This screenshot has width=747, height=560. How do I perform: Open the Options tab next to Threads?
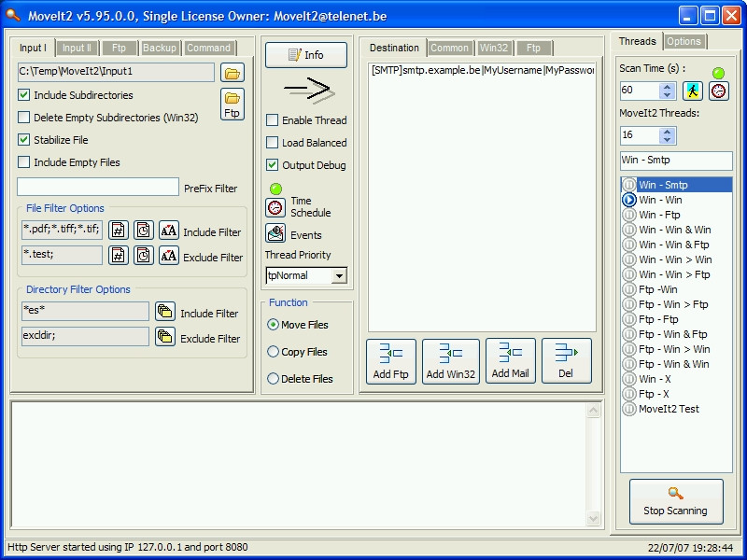(x=684, y=41)
